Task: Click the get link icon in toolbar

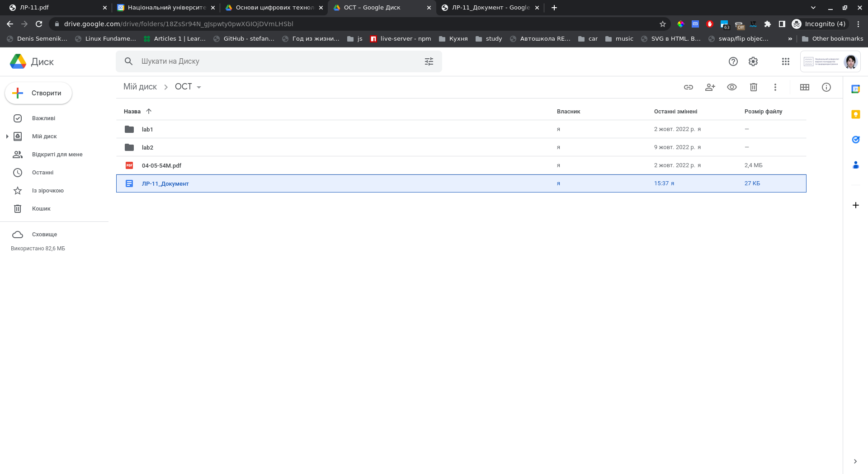Action: tap(688, 87)
